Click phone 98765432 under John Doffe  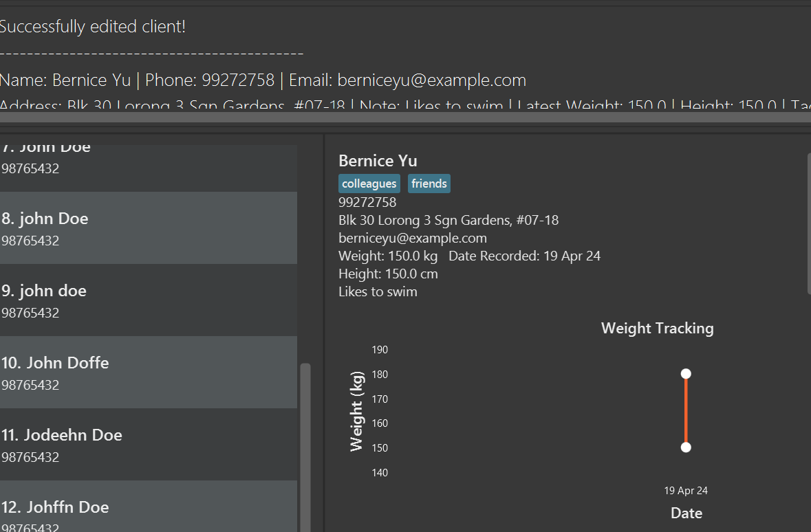30,385
